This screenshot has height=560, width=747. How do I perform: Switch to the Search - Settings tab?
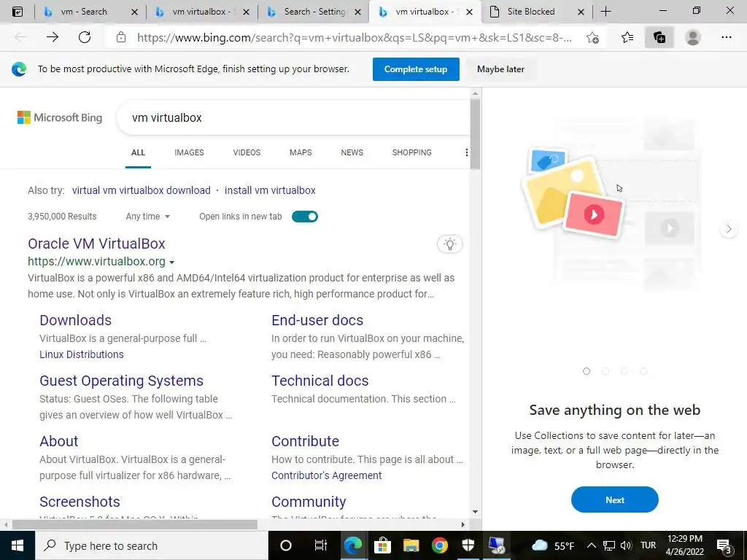[314, 12]
